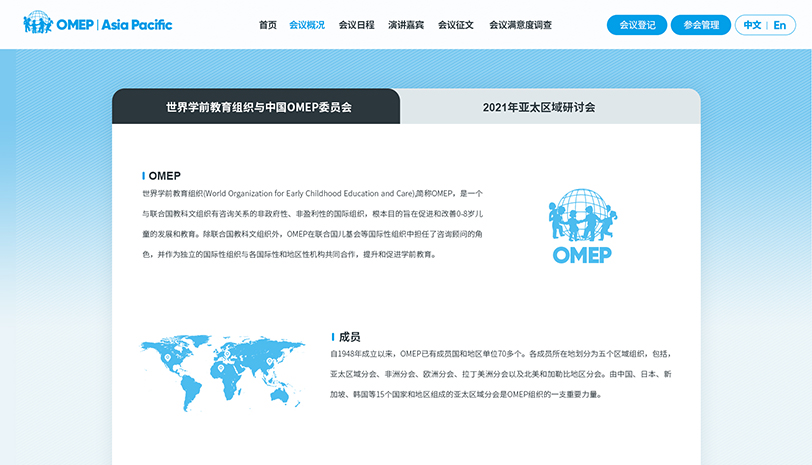Viewport: 812px width, 465px height.
Task: Click the blue OMEP globe logo image
Action: (583, 226)
